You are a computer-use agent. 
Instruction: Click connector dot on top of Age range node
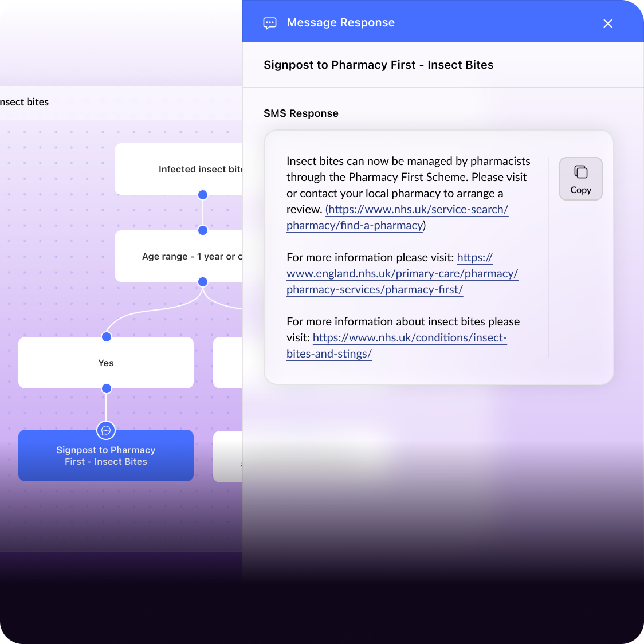coord(202,230)
